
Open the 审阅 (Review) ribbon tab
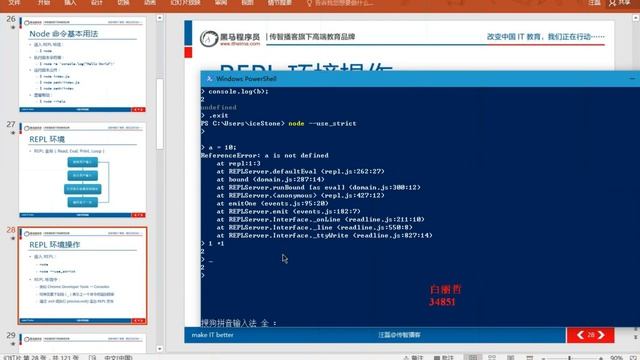(x=221, y=2)
